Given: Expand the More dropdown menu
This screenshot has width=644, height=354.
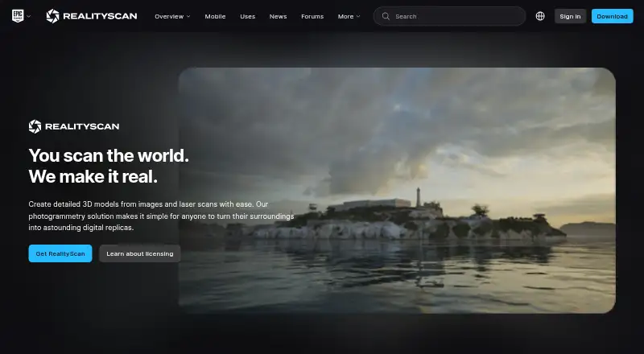Looking at the screenshot, I should [x=349, y=16].
